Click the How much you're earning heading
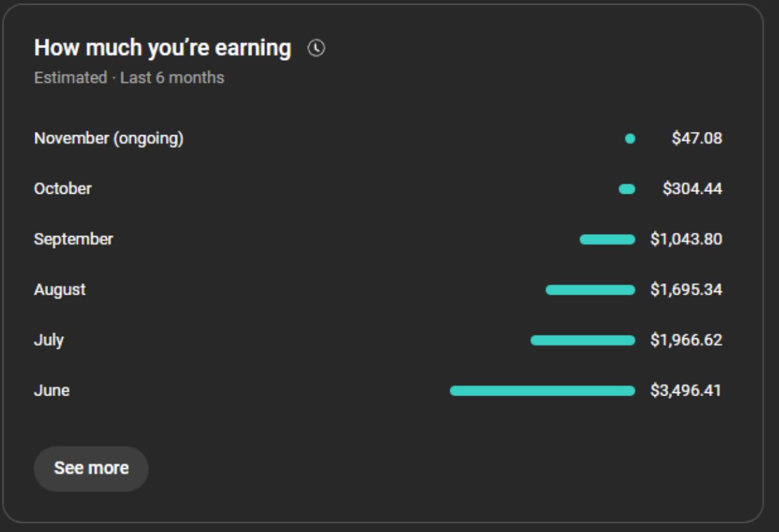The image size is (779, 532). [x=163, y=48]
